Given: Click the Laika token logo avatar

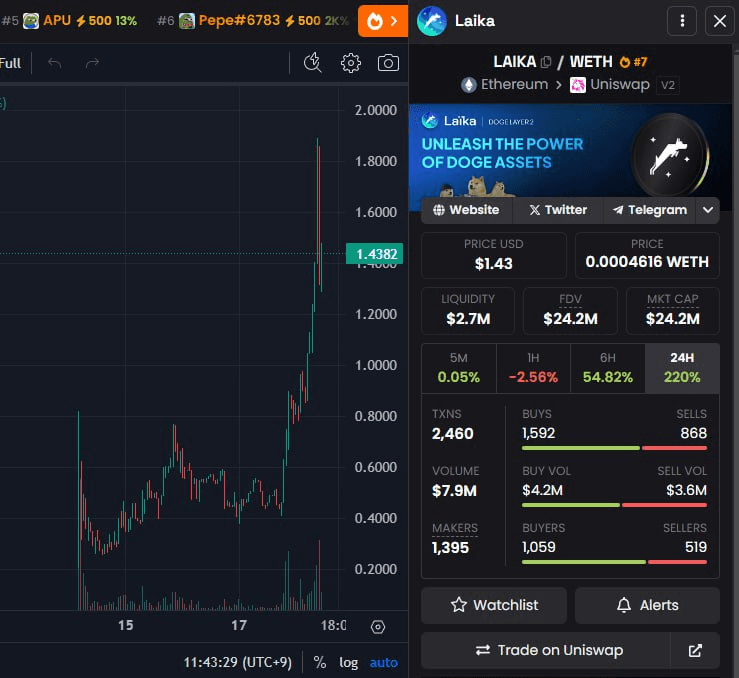Looking at the screenshot, I should [432, 21].
